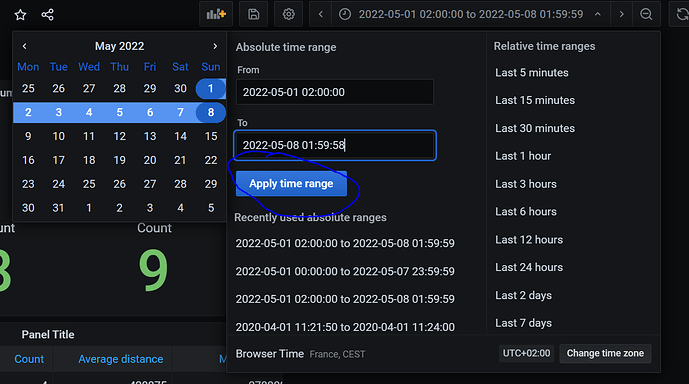This screenshot has height=384, width=689.
Task: Shift time range backward arrow
Action: (x=321, y=14)
